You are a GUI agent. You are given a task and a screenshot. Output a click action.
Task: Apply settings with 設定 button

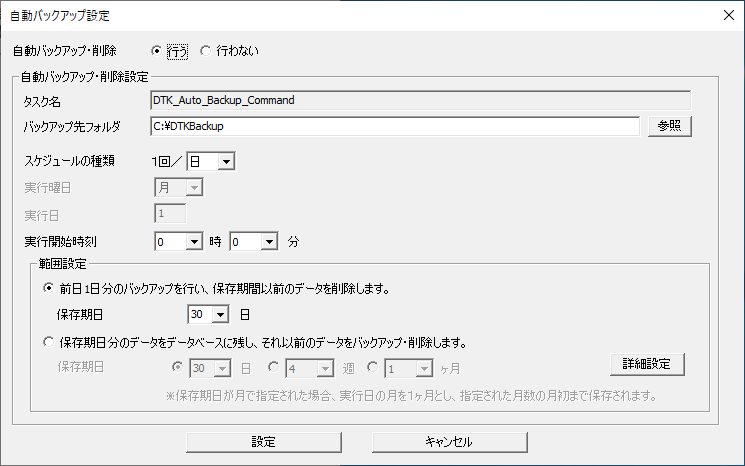click(264, 442)
